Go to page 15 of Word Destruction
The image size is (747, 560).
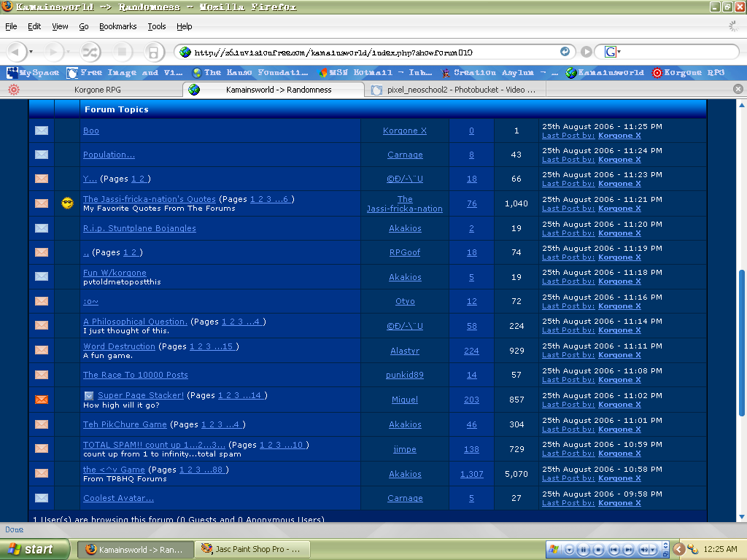point(228,346)
